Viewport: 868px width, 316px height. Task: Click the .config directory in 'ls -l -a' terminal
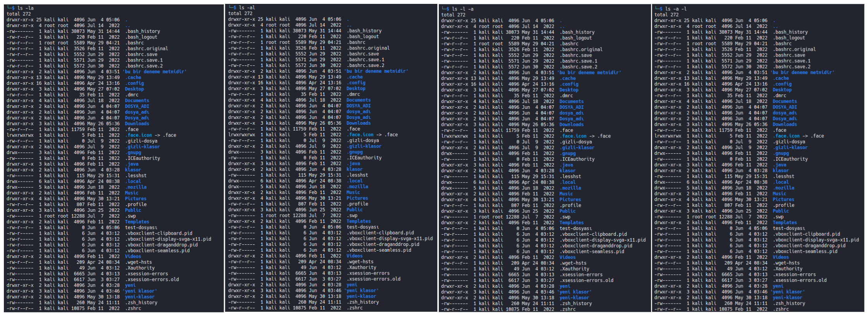point(569,84)
